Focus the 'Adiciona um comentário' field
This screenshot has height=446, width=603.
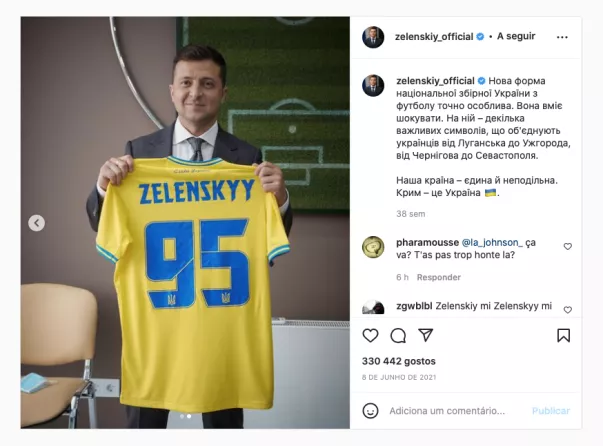coord(447,411)
